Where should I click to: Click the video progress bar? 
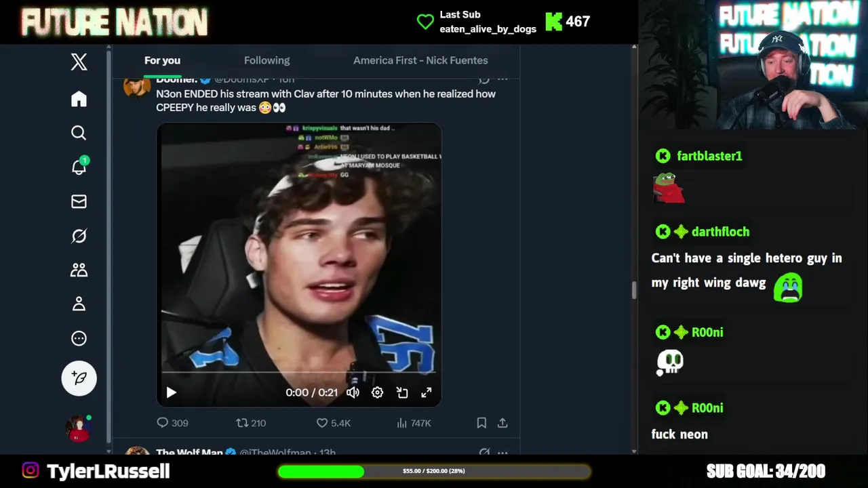pyautogui.click(x=298, y=372)
